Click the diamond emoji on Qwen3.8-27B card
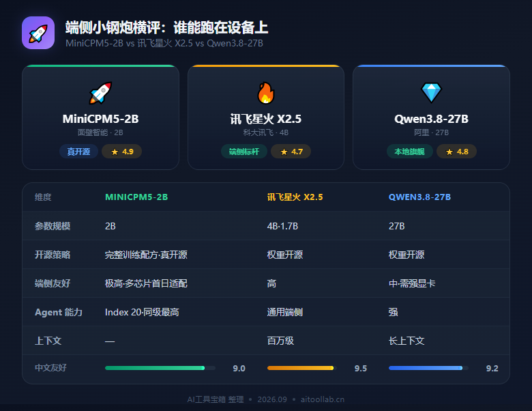The width and height of the screenshot is (532, 411). click(x=431, y=93)
